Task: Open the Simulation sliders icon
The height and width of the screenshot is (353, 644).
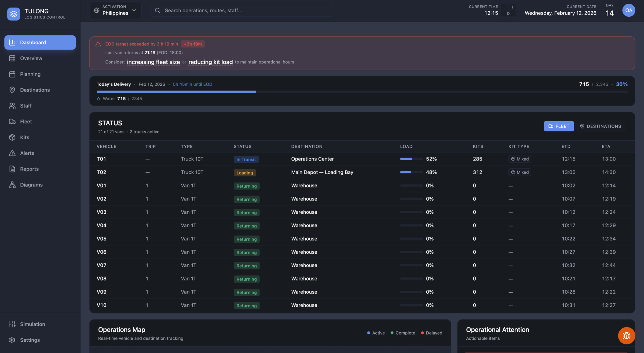Action: 12,324
